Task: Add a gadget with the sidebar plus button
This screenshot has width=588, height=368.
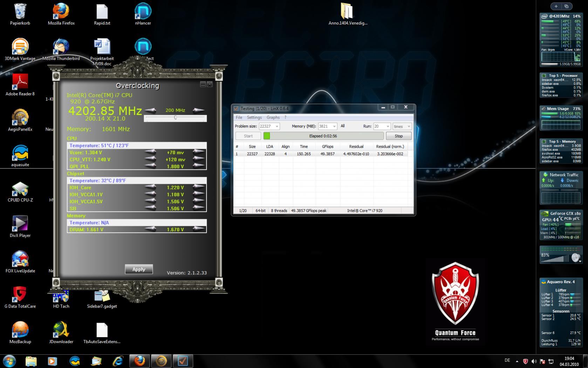Action: pyautogui.click(x=556, y=6)
